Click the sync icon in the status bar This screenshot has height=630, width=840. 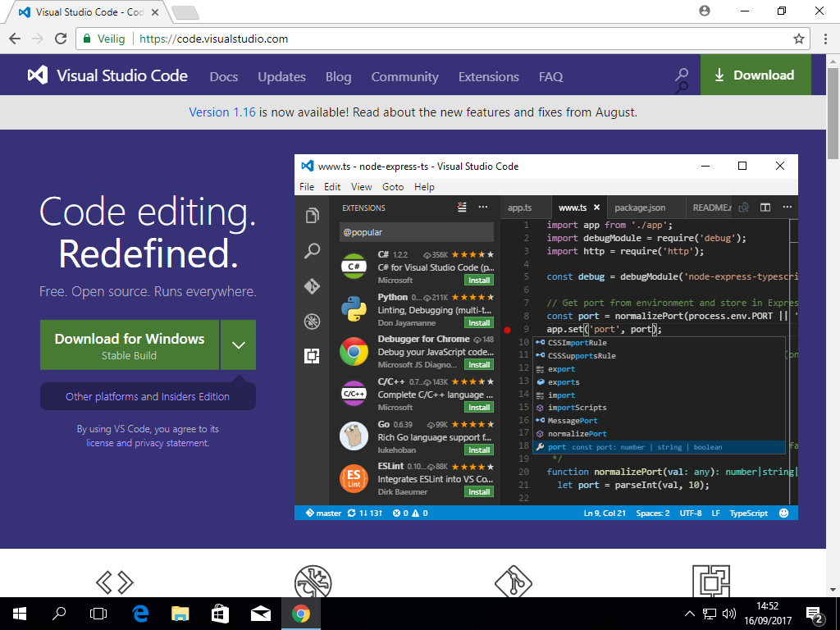pos(351,513)
